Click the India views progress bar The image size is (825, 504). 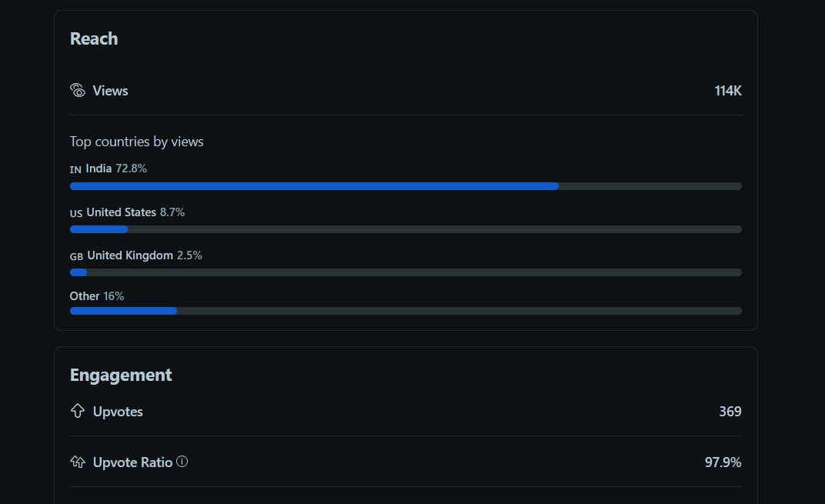(406, 186)
